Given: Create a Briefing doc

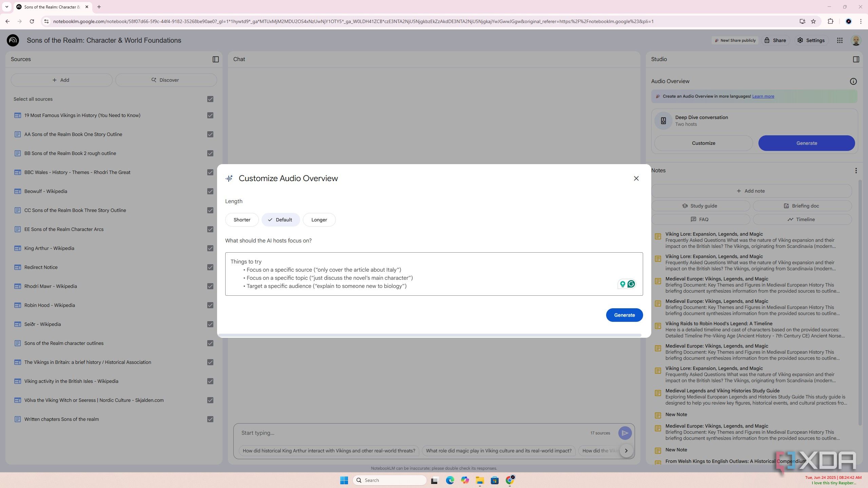Looking at the screenshot, I should (x=802, y=206).
